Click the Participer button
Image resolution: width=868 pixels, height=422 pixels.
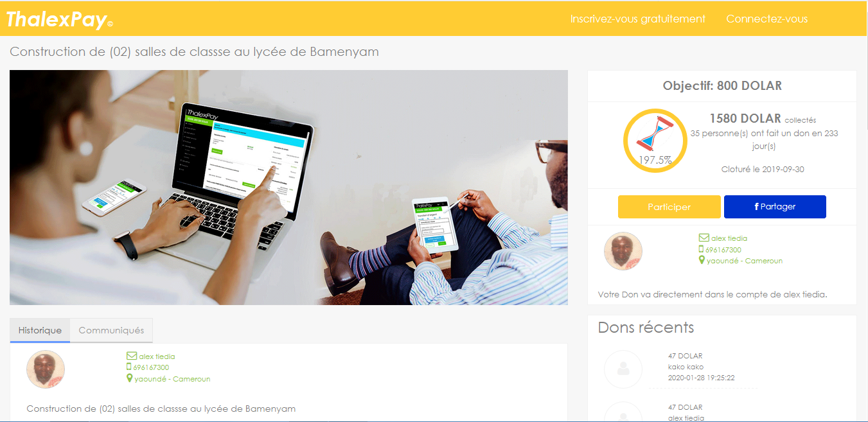(x=669, y=207)
